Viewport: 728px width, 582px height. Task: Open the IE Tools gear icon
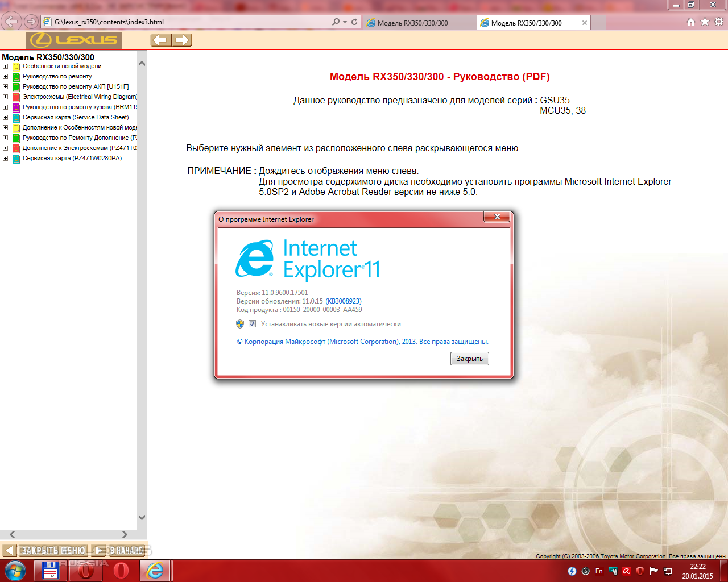(719, 22)
